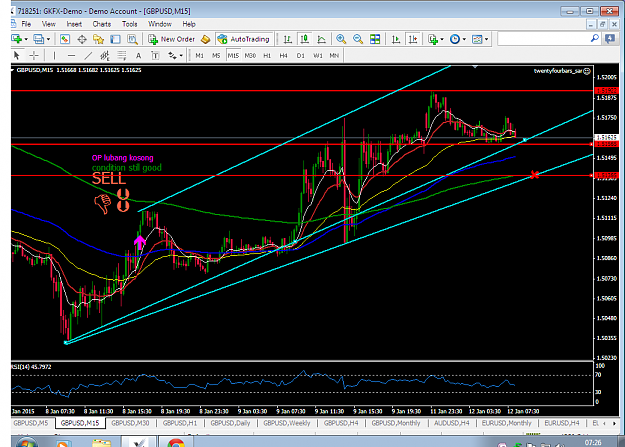Expand the Indicators dropdown arrow
Viewport: 625px width, 447px height.
pos(442,39)
